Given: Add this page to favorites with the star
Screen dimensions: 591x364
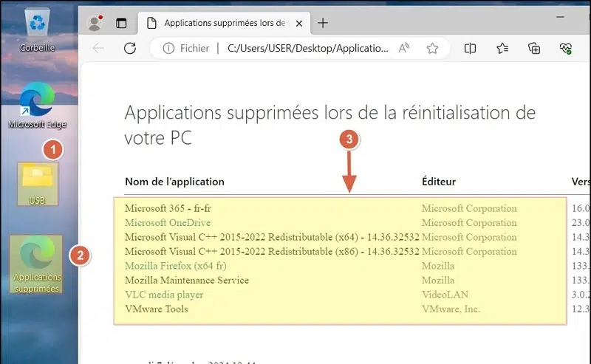Looking at the screenshot, I should click(x=432, y=48).
